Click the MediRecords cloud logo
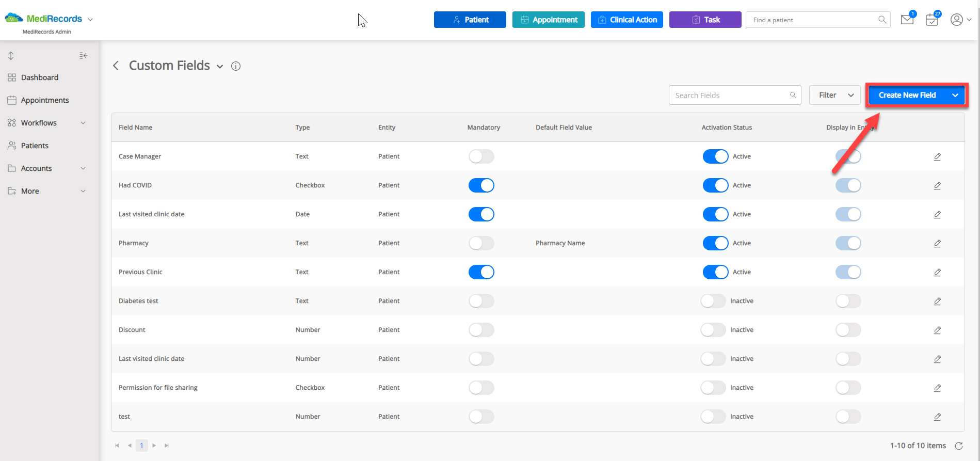This screenshot has width=980, height=461. point(14,19)
